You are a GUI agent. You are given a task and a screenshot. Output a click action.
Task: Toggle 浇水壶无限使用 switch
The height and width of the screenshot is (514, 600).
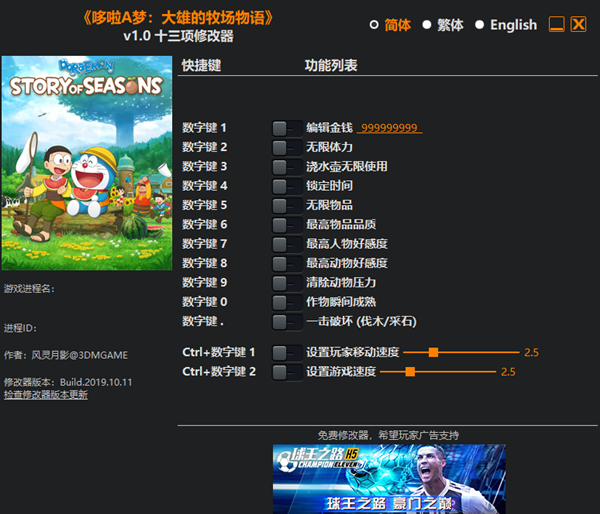[x=287, y=167]
